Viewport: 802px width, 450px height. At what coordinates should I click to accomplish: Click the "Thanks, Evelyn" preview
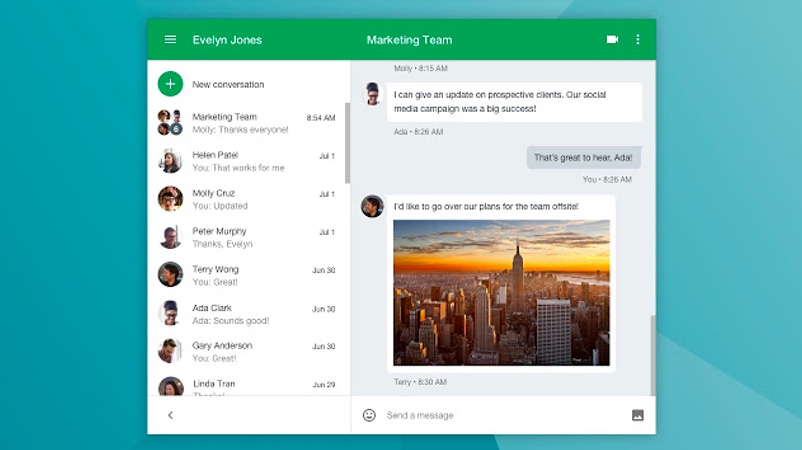pyautogui.click(x=222, y=244)
